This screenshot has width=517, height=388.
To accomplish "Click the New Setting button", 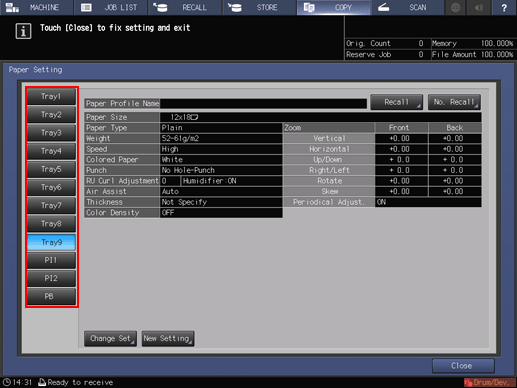I will pyautogui.click(x=168, y=339).
